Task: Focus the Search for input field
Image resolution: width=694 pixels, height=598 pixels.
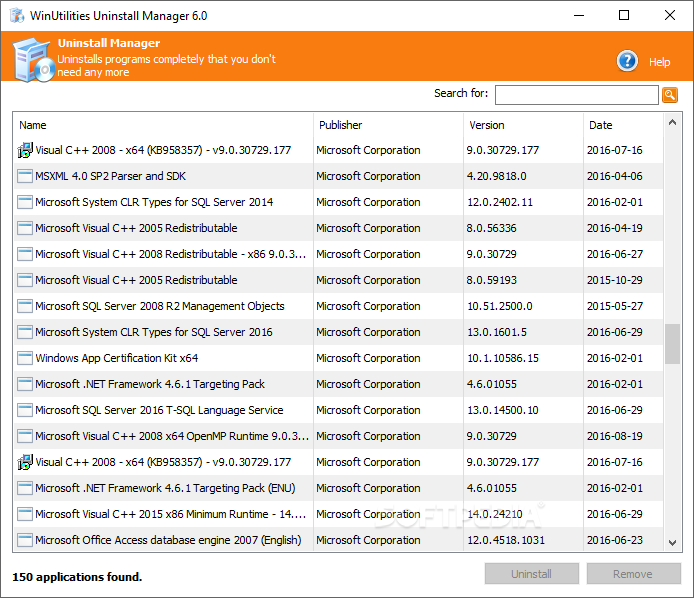Action: coord(577,95)
